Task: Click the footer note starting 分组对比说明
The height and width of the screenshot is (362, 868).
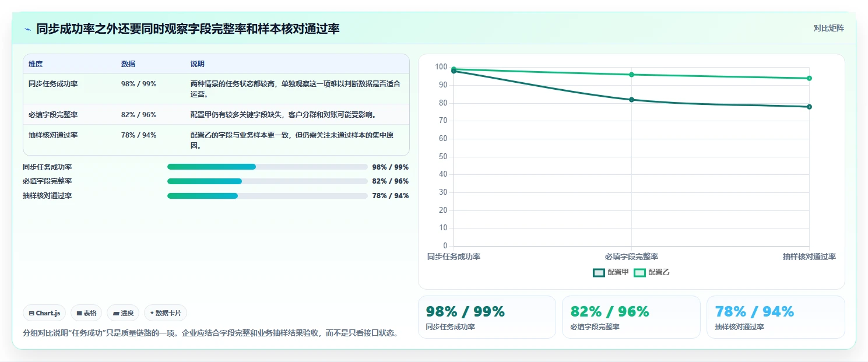Action: point(212,333)
